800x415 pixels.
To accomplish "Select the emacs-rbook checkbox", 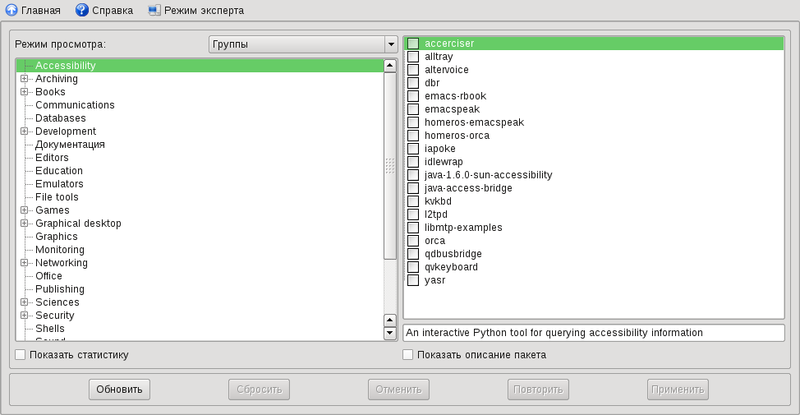I will click(413, 96).
